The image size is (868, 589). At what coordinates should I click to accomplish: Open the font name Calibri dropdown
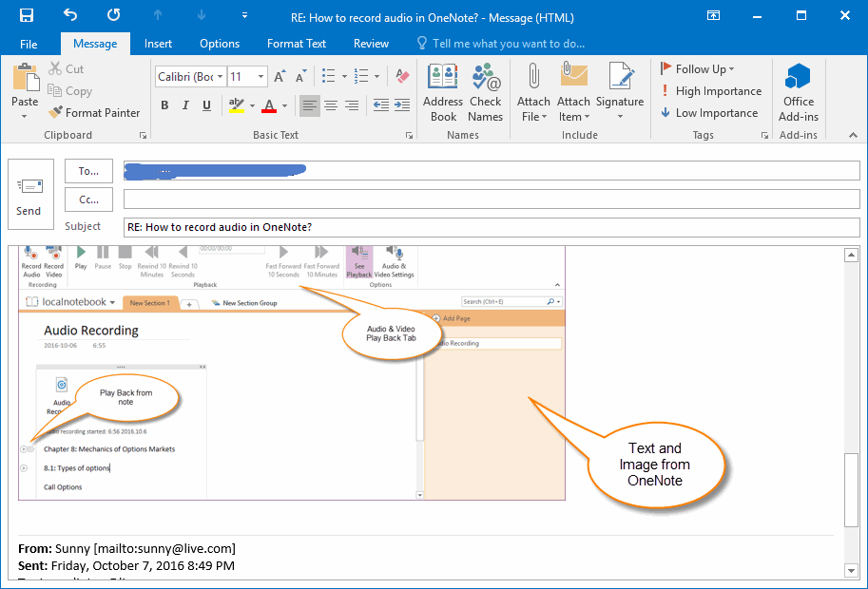coord(220,77)
